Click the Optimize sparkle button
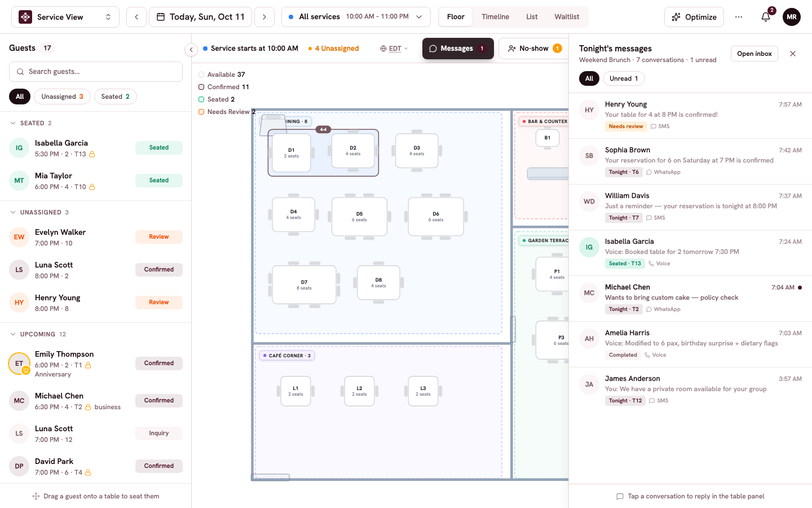812x508 pixels. [x=694, y=17]
